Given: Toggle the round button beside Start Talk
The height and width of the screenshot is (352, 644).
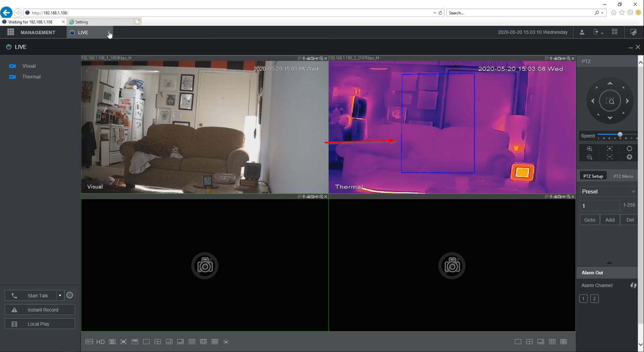Looking at the screenshot, I should point(70,295).
